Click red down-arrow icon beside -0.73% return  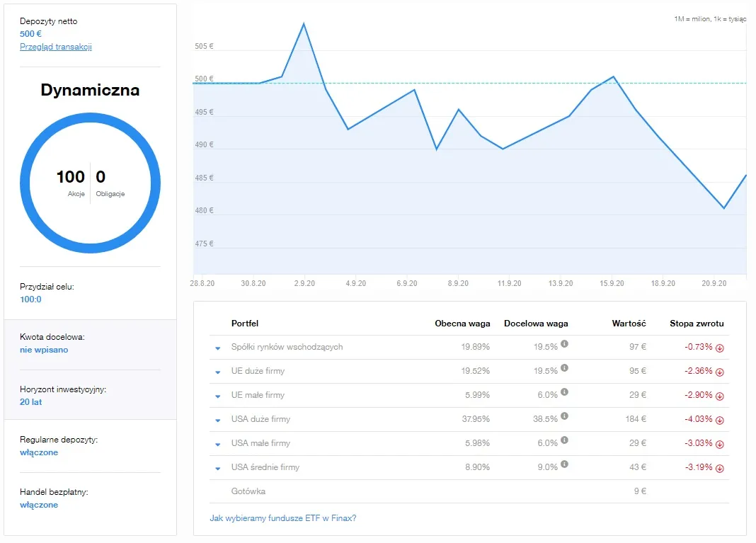720,348
